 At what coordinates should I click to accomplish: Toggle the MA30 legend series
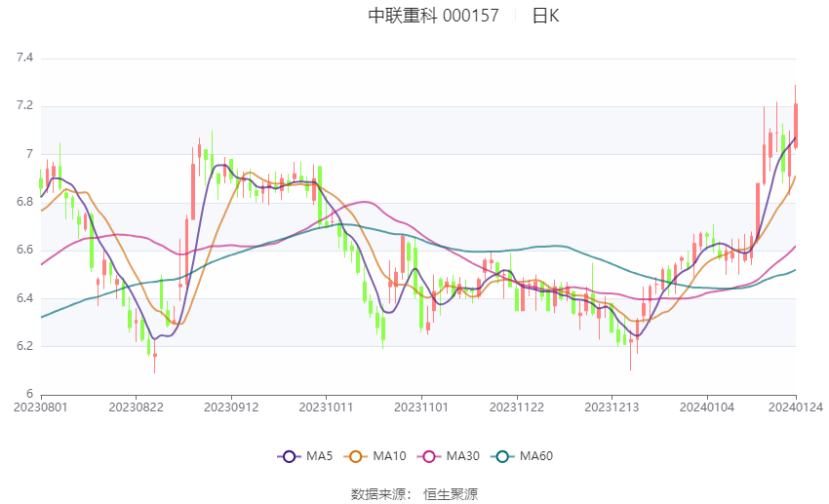449,456
